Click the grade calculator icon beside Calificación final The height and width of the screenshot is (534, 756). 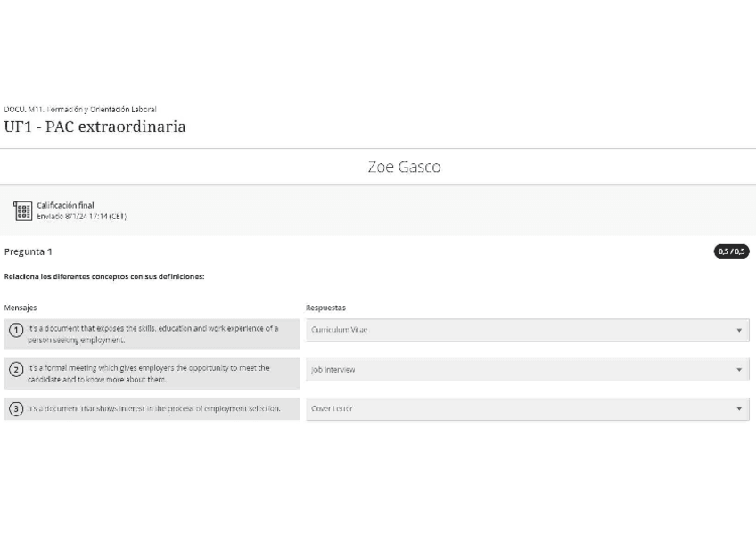click(23, 210)
